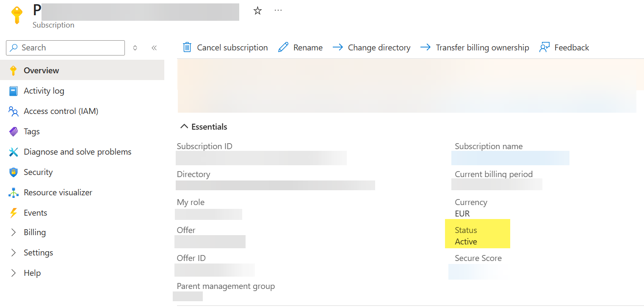The image size is (644, 308).
Task: Expand the Billing menu section
Action: pos(14,232)
